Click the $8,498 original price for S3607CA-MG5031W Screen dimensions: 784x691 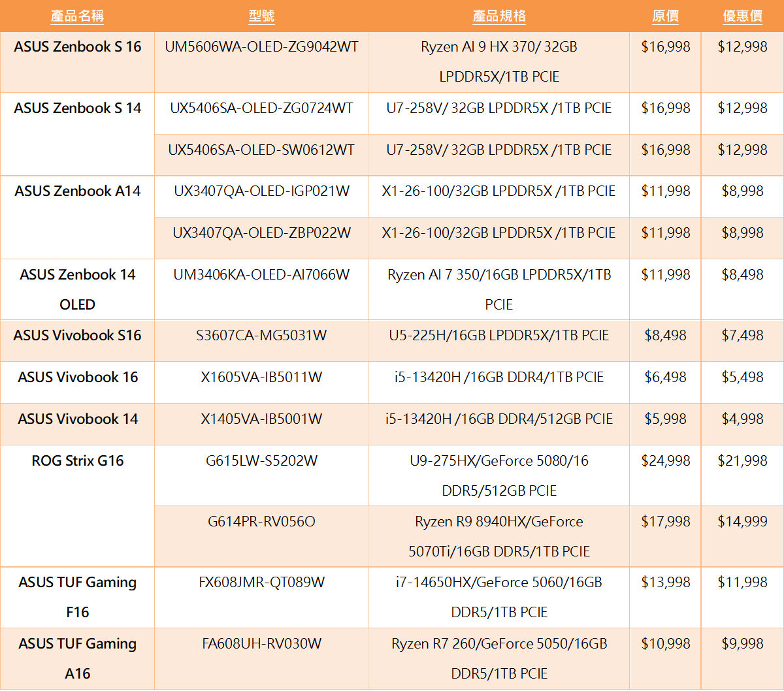(665, 335)
